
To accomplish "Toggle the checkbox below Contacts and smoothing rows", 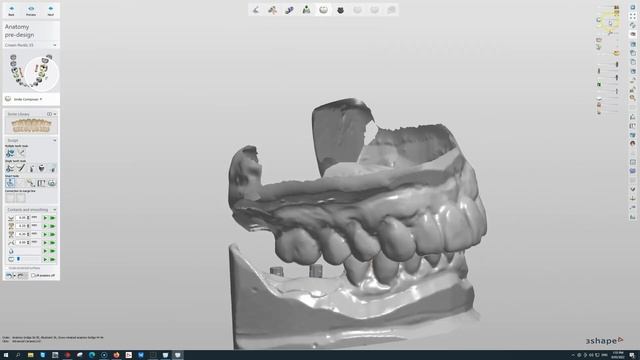I will click(7, 268).
